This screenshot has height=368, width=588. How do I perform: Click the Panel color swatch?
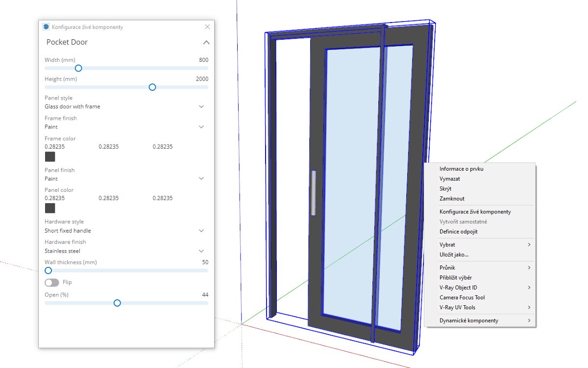click(50, 209)
